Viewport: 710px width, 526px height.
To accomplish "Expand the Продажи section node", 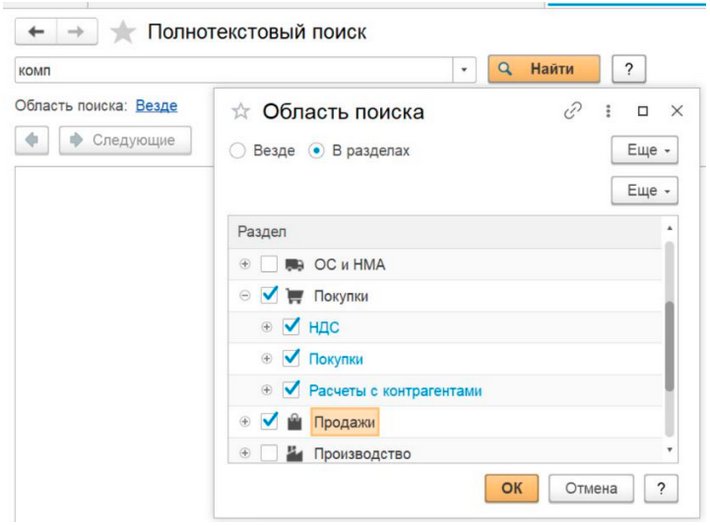I will (245, 423).
